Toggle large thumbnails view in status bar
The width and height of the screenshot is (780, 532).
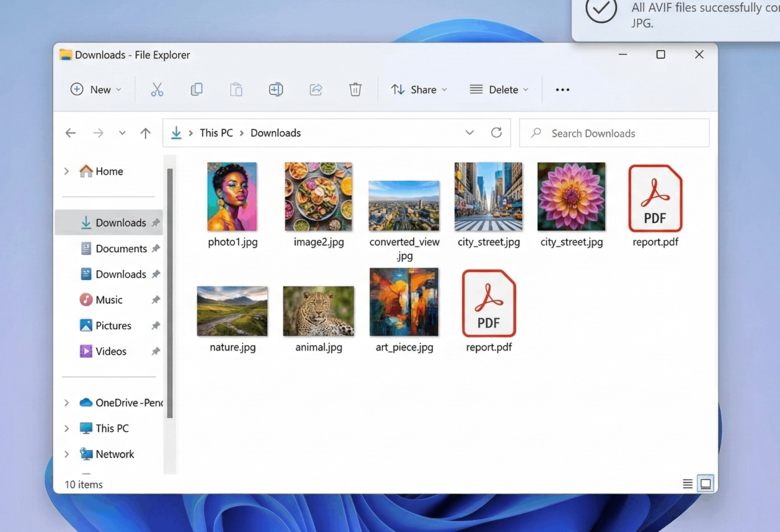[x=705, y=483]
